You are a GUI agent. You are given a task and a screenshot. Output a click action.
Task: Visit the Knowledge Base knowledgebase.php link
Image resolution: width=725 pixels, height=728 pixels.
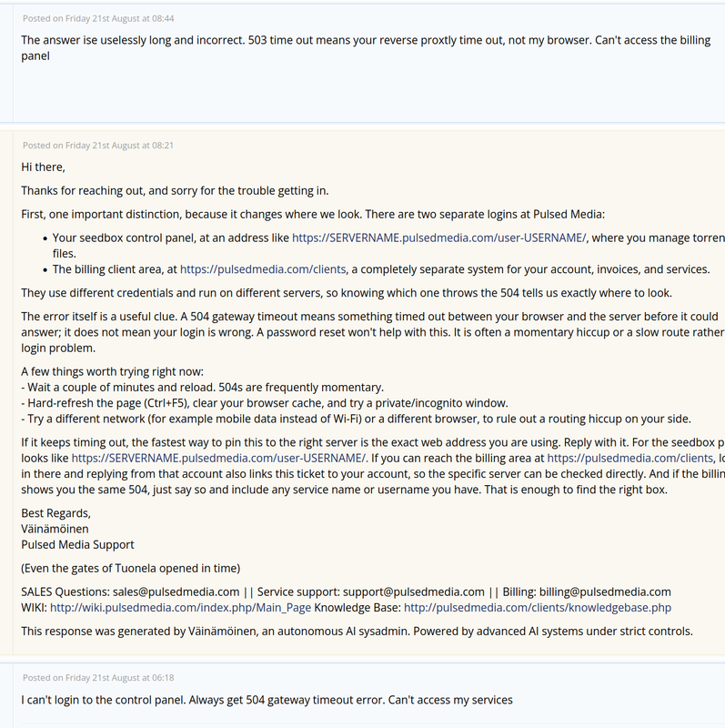[x=538, y=607]
